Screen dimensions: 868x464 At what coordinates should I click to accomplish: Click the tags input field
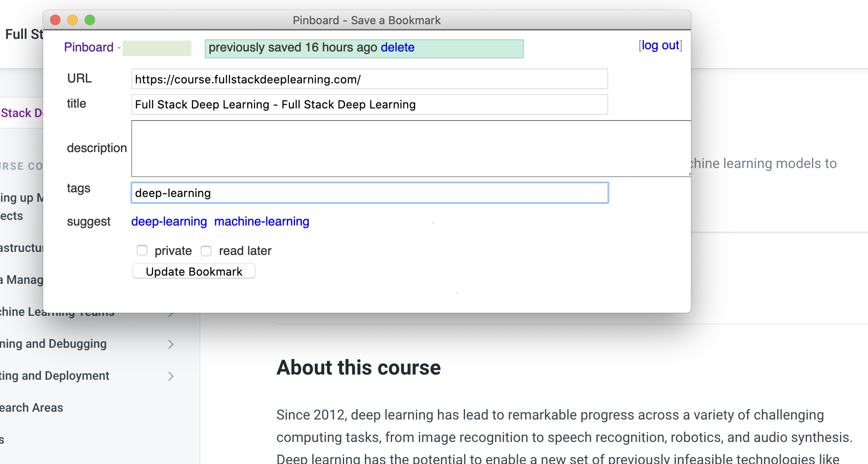370,193
